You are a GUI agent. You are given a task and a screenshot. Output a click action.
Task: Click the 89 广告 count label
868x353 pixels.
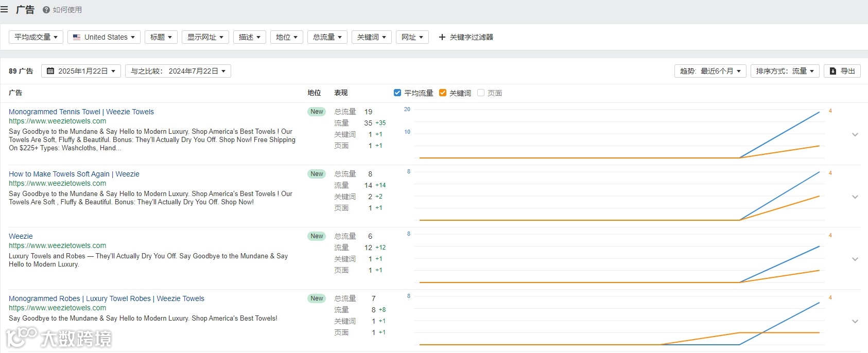click(21, 71)
